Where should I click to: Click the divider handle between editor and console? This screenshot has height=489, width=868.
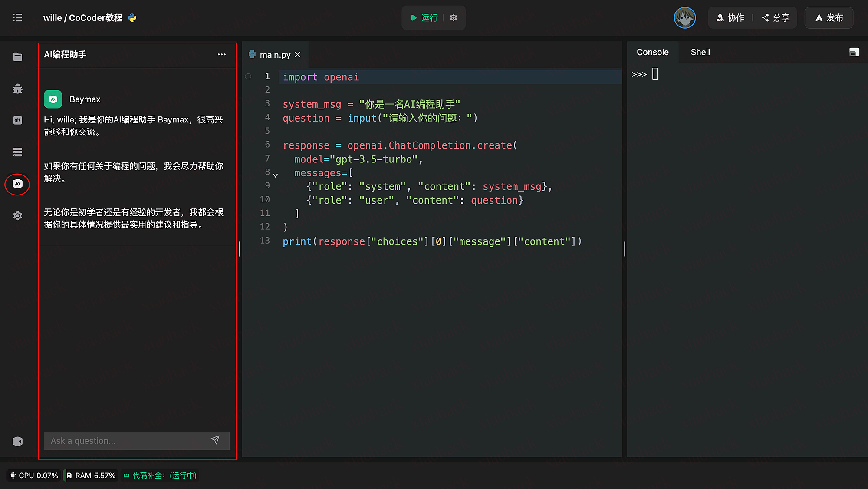[625, 249]
